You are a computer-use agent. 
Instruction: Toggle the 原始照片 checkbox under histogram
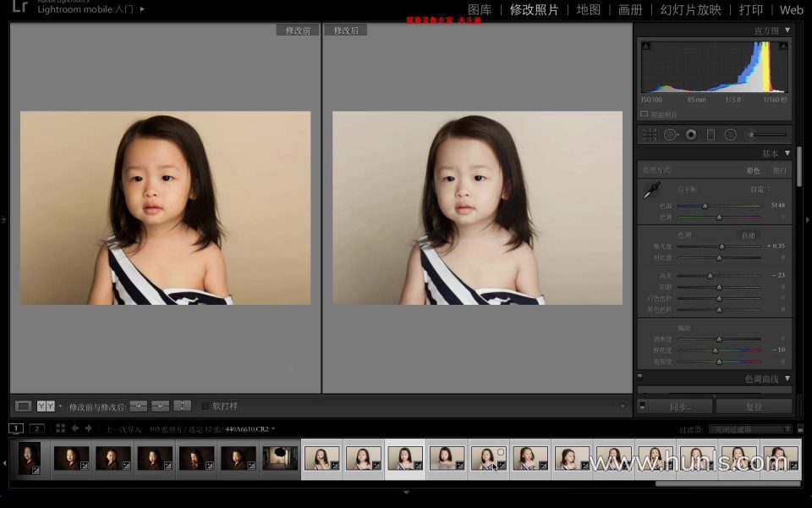tap(645, 114)
